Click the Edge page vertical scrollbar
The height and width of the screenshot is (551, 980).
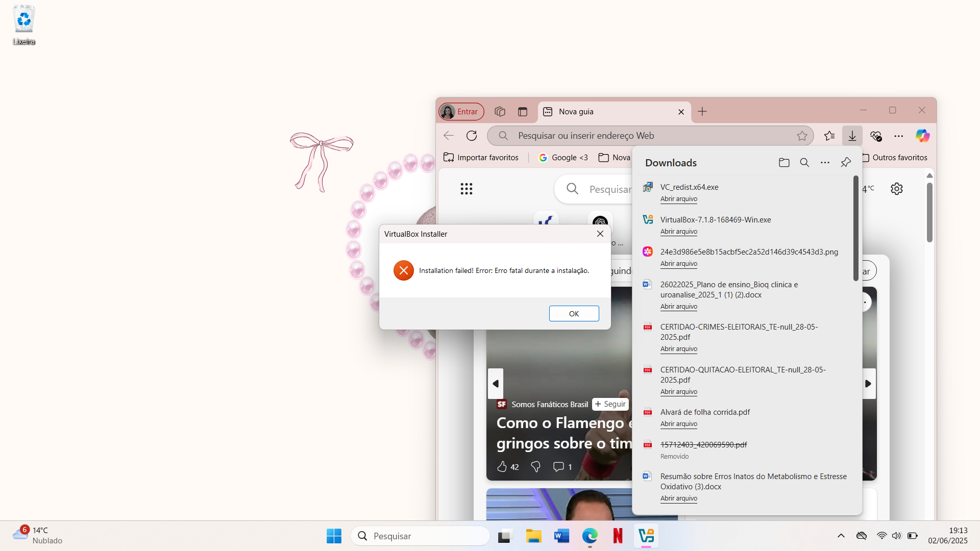pos(929,212)
